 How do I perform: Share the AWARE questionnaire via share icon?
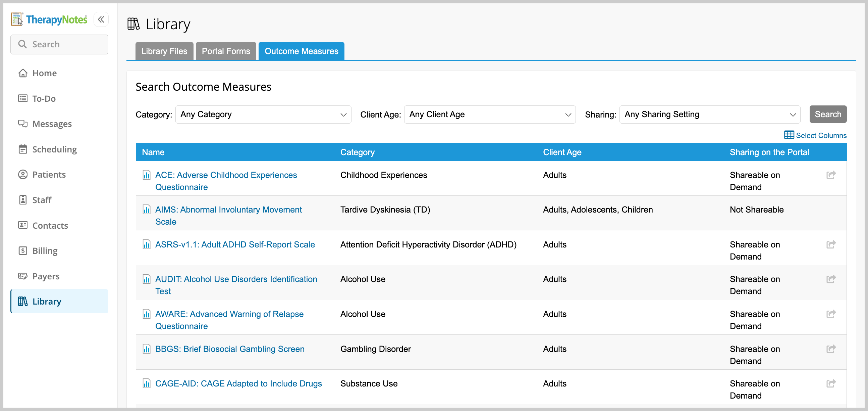pyautogui.click(x=831, y=314)
